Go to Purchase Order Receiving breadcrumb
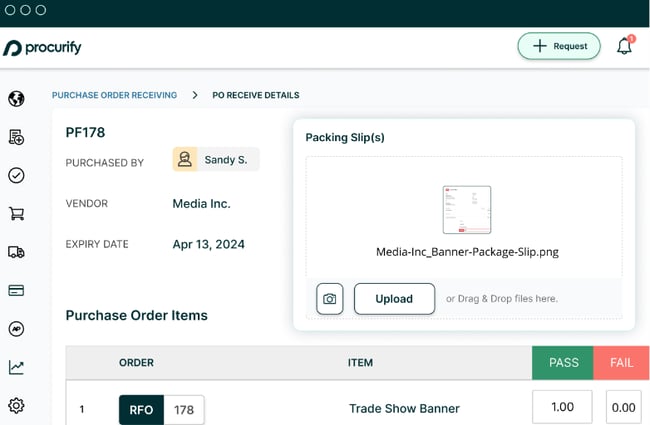Screen dimensions: 650x425 coord(114,95)
